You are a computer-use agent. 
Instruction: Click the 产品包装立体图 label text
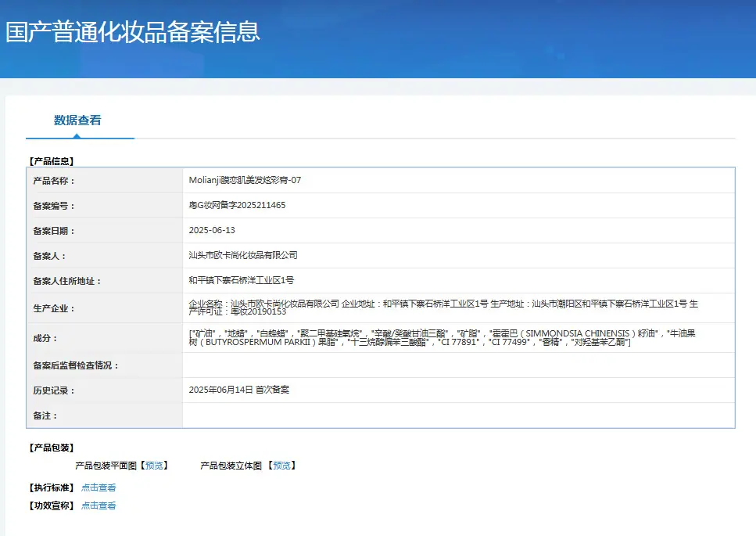[231, 466]
